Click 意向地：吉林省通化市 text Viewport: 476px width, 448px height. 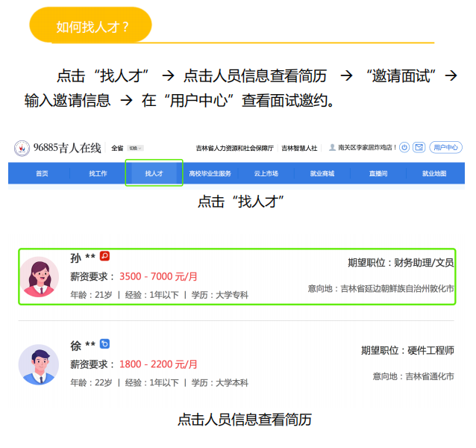pyautogui.click(x=413, y=376)
